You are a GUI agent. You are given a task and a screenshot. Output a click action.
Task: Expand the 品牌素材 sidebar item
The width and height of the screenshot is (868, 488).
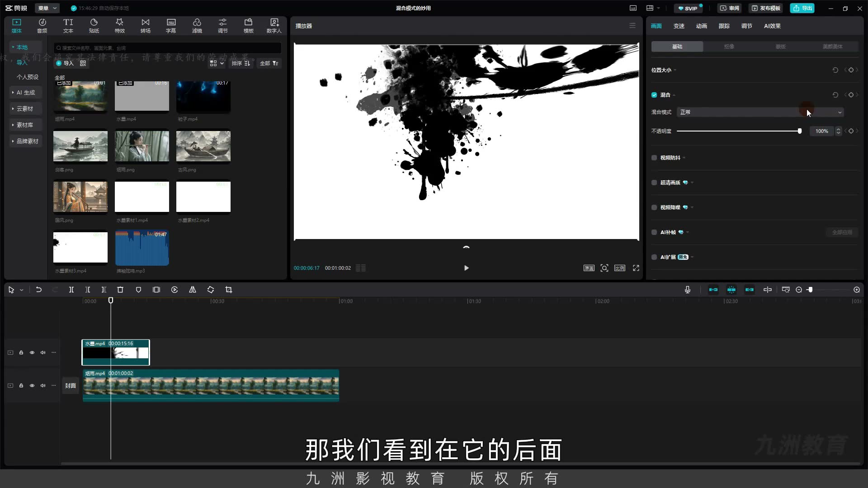coord(25,141)
